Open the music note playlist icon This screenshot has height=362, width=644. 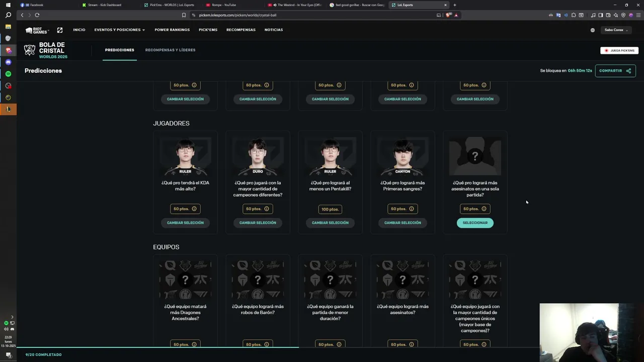pyautogui.click(x=593, y=15)
